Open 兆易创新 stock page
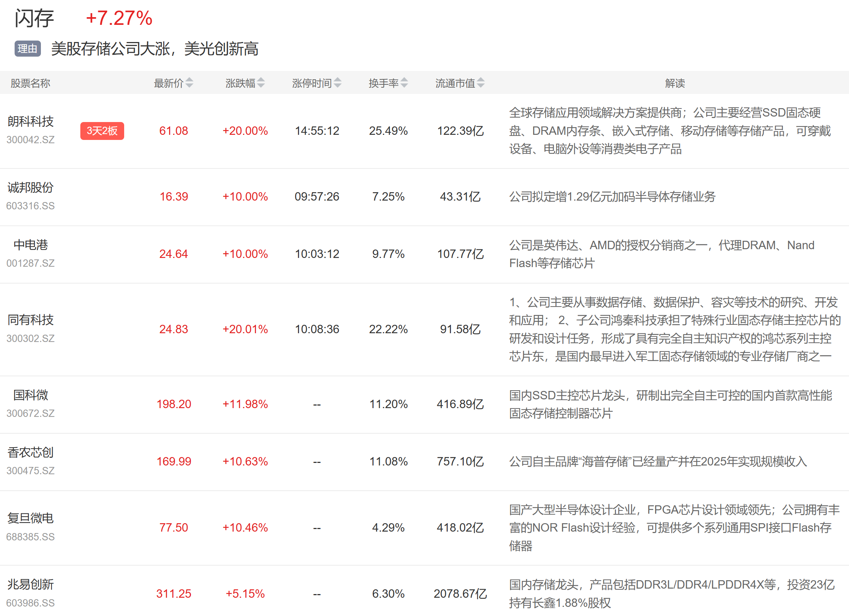 (31, 584)
